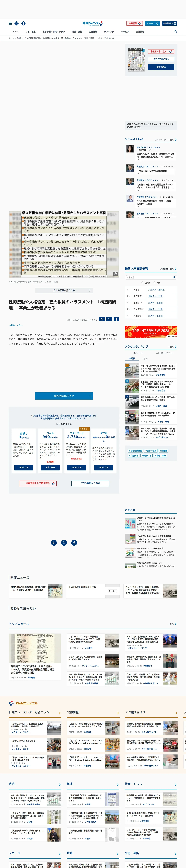
Task: Open the 注目特集 nav menu
Action: pos(93,32)
